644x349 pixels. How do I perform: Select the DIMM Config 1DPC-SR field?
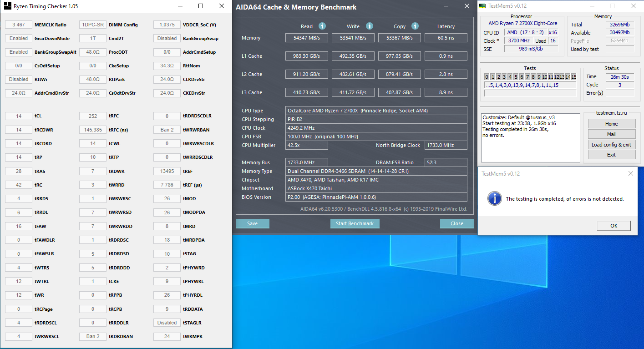93,25
